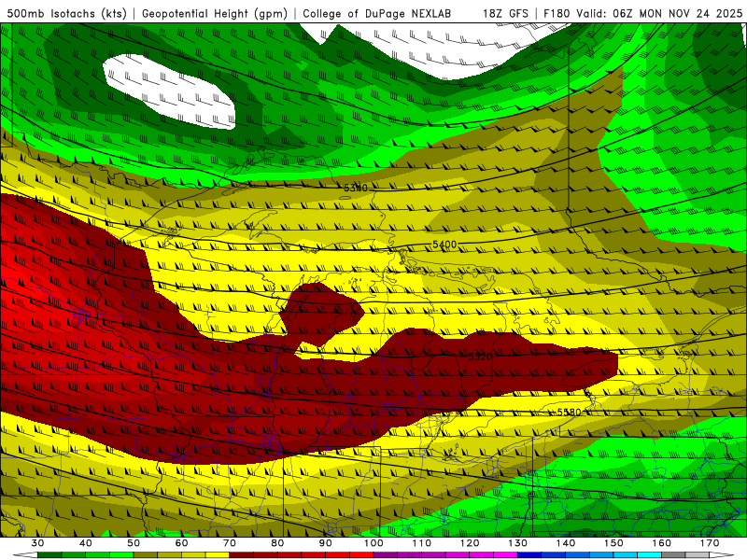Click the 5580 height contour label
This screenshot has height=560, width=747.
click(569, 412)
